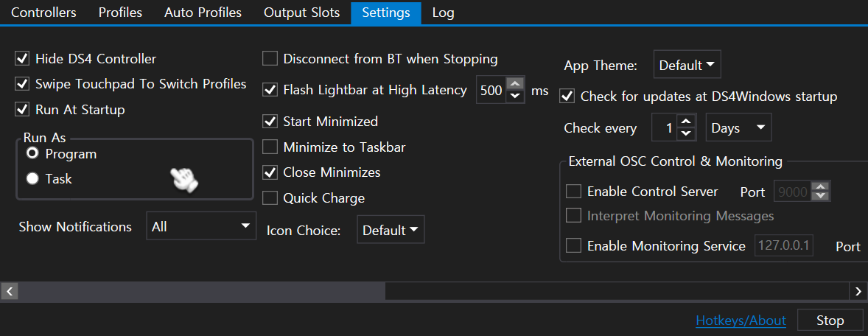Enable Minimize to Taskbar
The width and height of the screenshot is (868, 336).
point(270,147)
